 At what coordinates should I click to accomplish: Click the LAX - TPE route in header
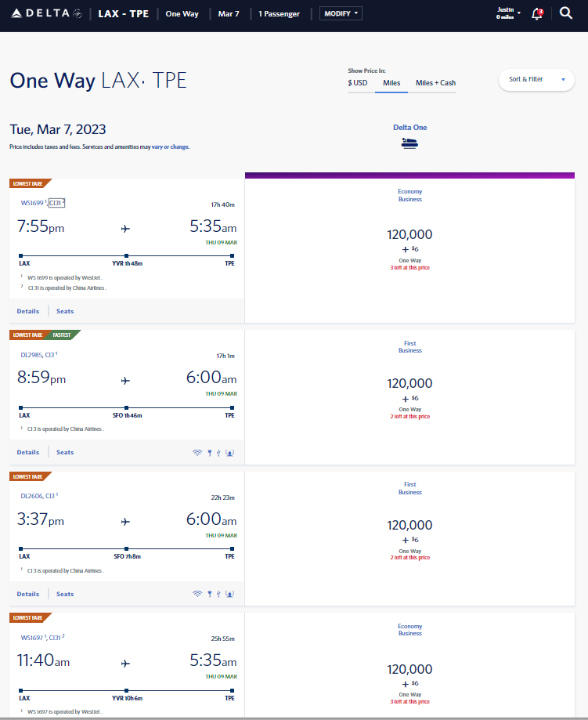pos(123,13)
